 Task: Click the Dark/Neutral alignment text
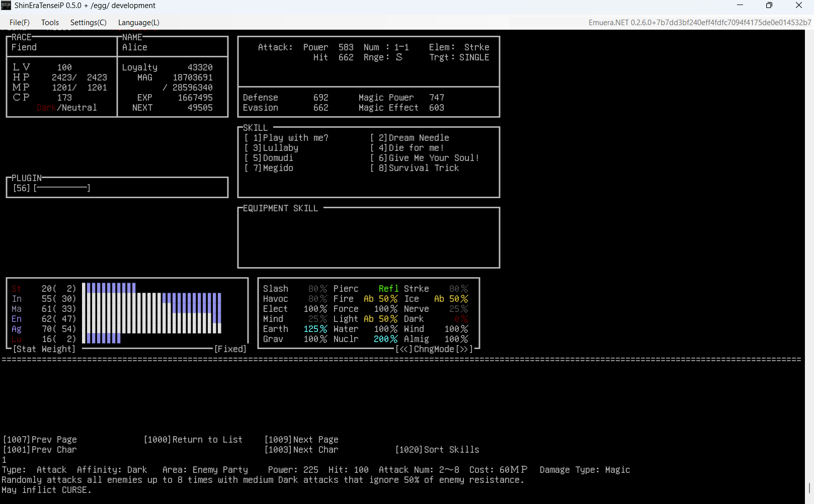67,108
